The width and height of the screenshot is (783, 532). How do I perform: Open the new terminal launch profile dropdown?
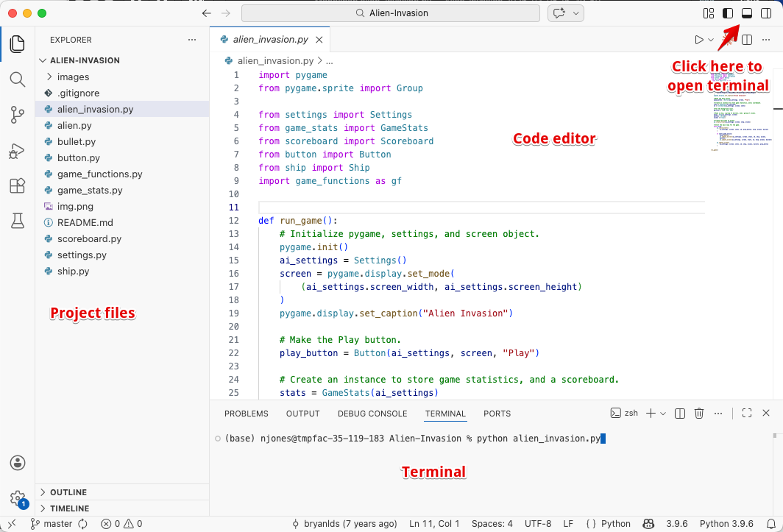click(x=663, y=414)
